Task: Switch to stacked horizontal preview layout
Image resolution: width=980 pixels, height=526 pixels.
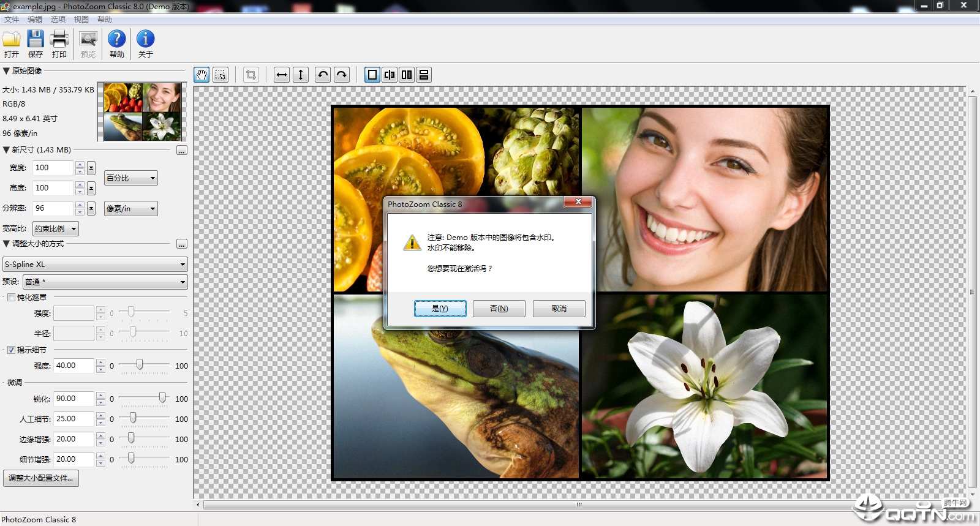Action: pos(424,75)
